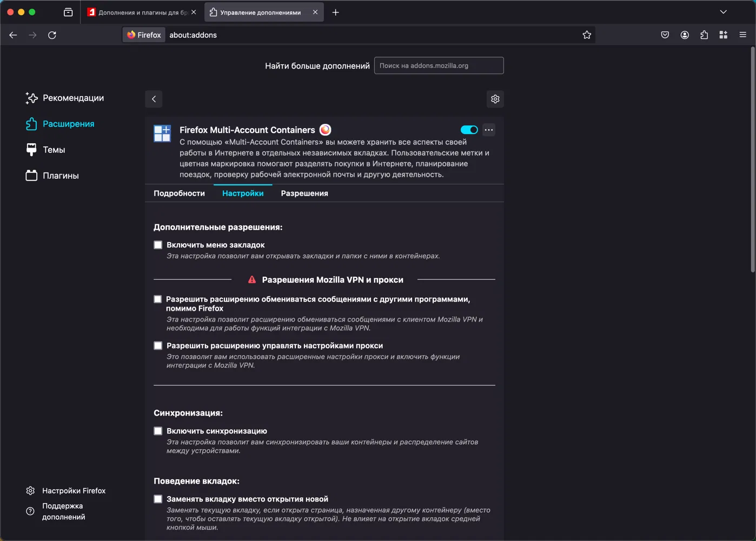This screenshot has height=541, width=756.
Task: Open Рекомендации in the sidebar
Action: (x=65, y=98)
